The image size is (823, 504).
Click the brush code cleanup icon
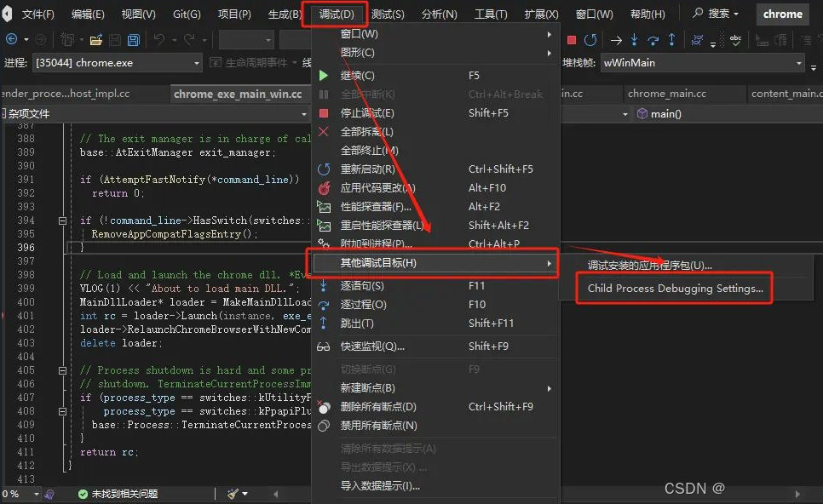(233, 494)
